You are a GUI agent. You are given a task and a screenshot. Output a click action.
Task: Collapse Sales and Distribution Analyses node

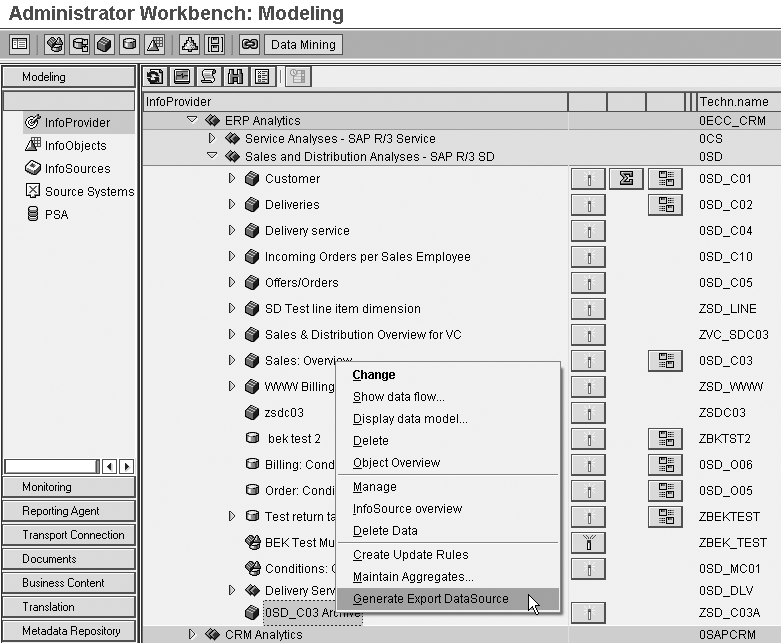[x=212, y=155]
